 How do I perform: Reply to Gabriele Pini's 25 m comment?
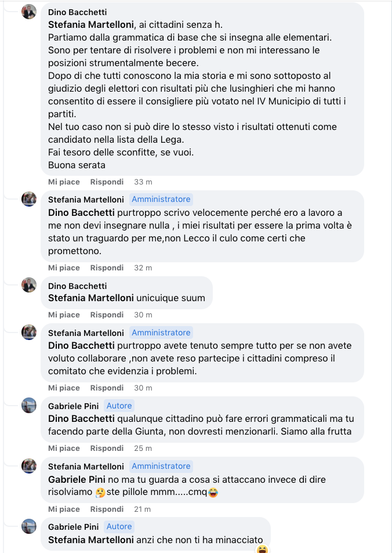point(107,448)
